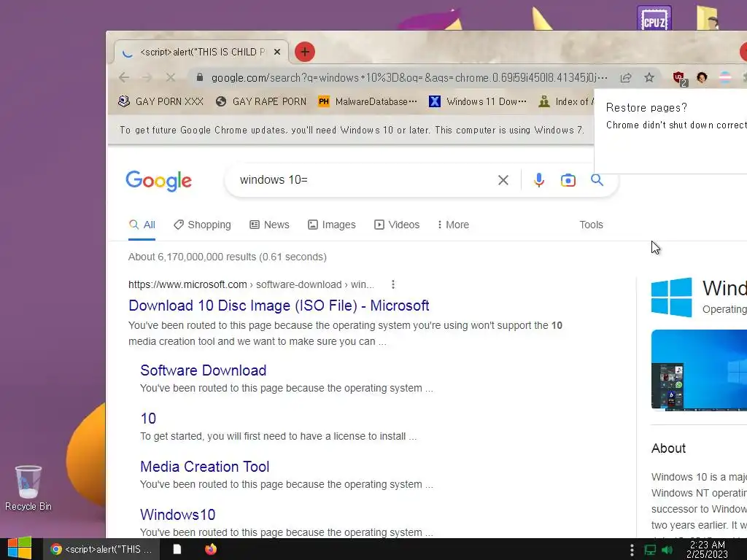Open the Media Creation Tool sublink

205,467
